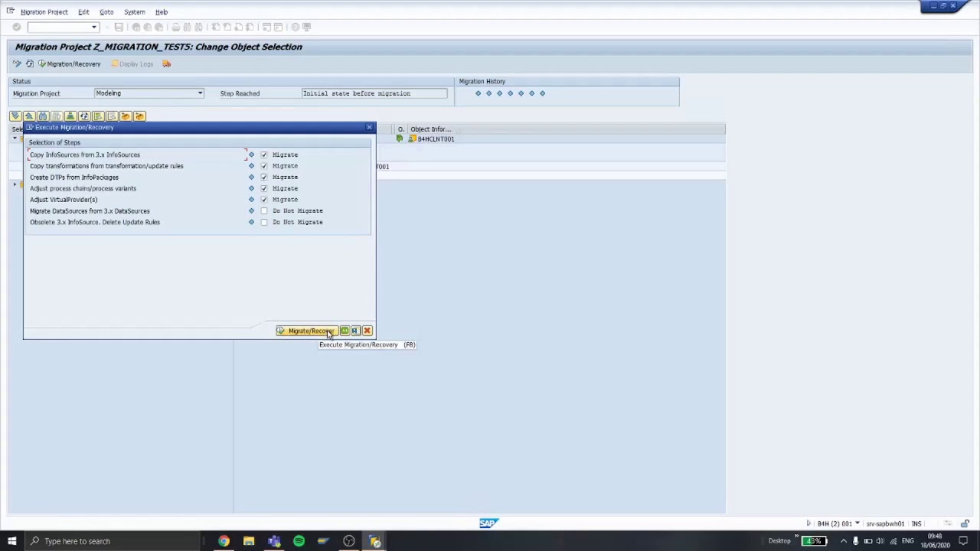The width and height of the screenshot is (980, 551).
Task: Open the Migration Project status dropdown showing Modeling
Action: pyautogui.click(x=149, y=93)
